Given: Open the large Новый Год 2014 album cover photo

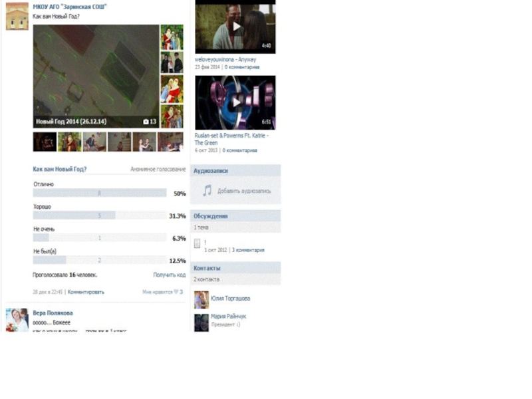Looking at the screenshot, I should click(x=96, y=76).
